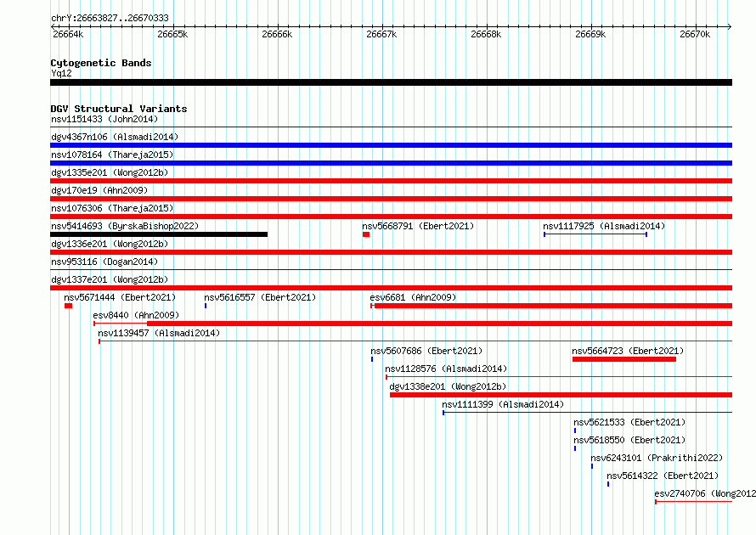Select the nsv6243101 (Prakrithi2022) label
This screenshot has height=535, width=756.
[657, 458]
